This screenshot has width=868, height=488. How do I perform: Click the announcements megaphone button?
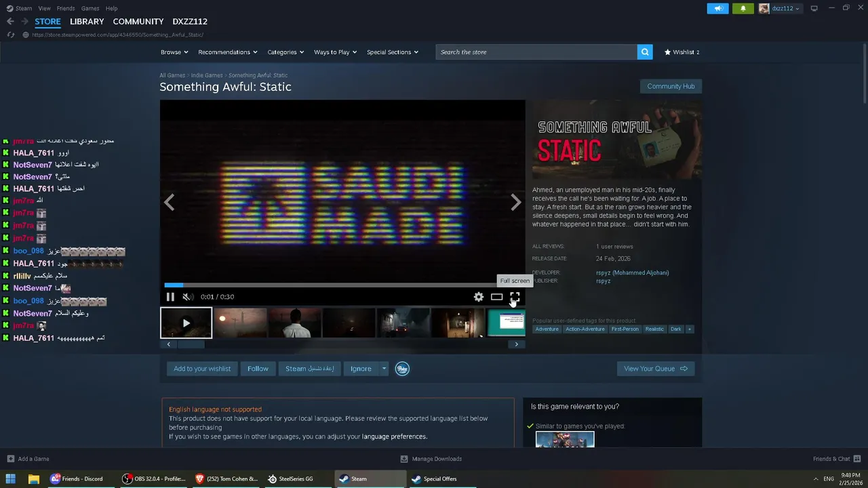click(x=718, y=8)
